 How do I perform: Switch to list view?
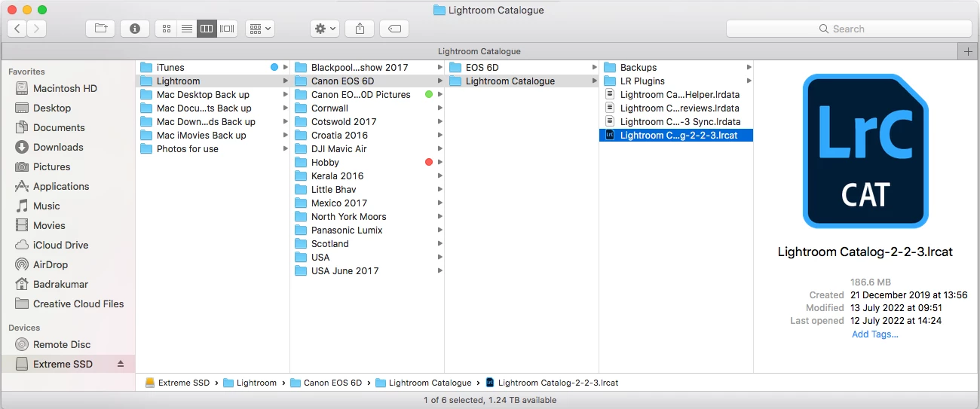(186, 29)
